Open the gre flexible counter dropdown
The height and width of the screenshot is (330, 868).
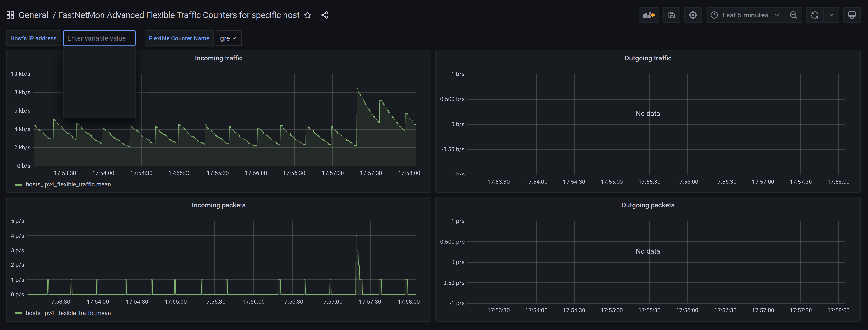[228, 38]
